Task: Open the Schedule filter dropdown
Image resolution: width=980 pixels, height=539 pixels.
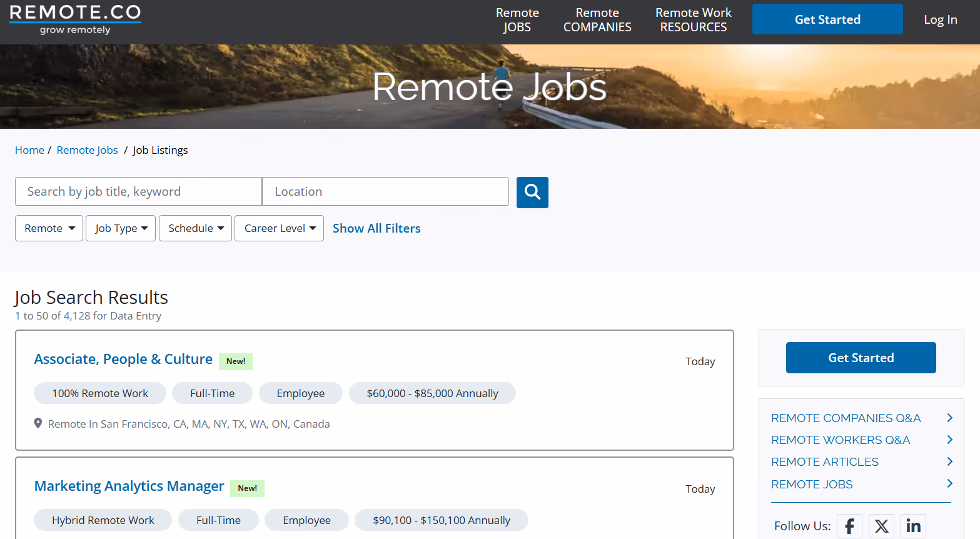Action: [x=195, y=228]
